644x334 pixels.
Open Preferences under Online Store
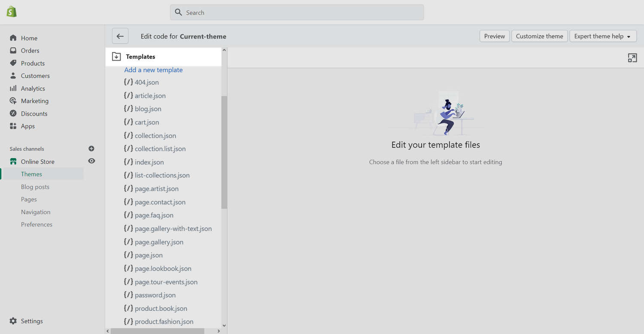click(x=36, y=224)
